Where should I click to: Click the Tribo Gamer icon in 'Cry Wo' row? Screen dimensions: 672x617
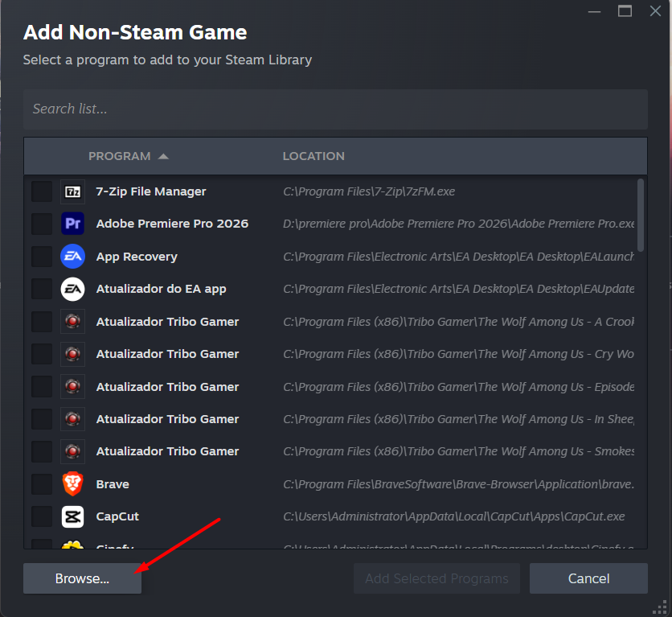tap(72, 354)
